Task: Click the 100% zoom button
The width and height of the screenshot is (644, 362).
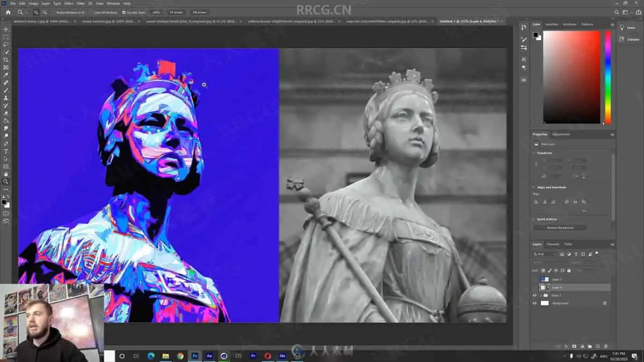Action: coord(156,12)
